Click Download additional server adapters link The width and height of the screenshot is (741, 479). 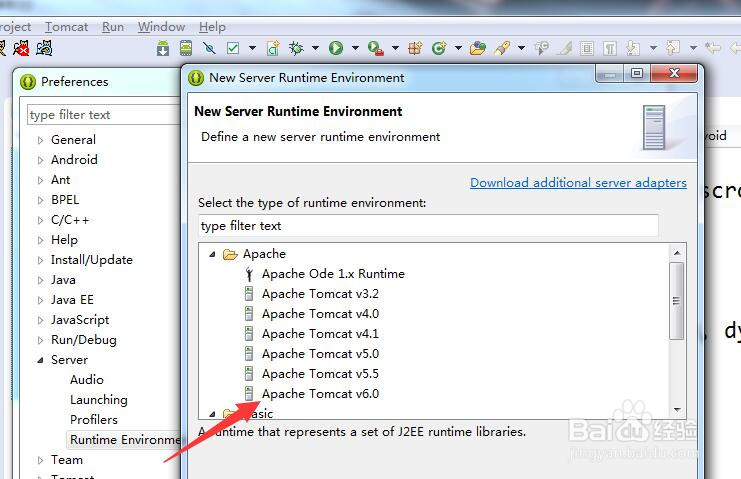tap(578, 183)
